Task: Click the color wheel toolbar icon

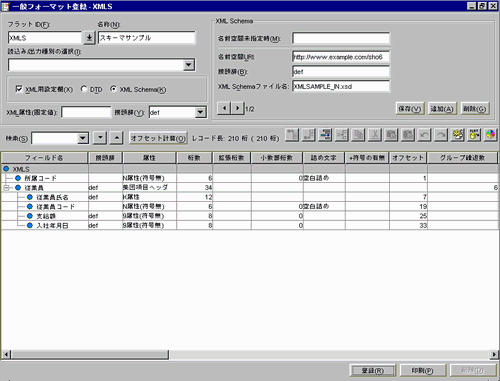Action: (x=490, y=135)
